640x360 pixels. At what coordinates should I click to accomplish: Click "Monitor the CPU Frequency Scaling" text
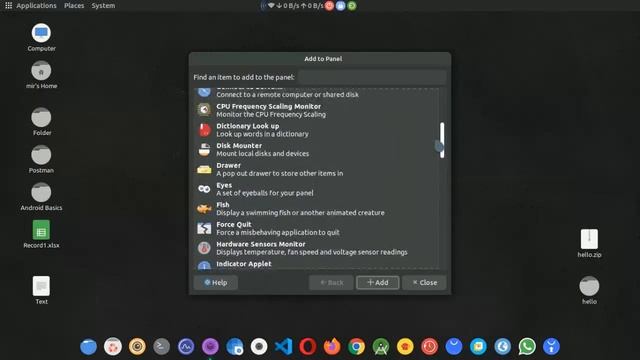pos(271,114)
